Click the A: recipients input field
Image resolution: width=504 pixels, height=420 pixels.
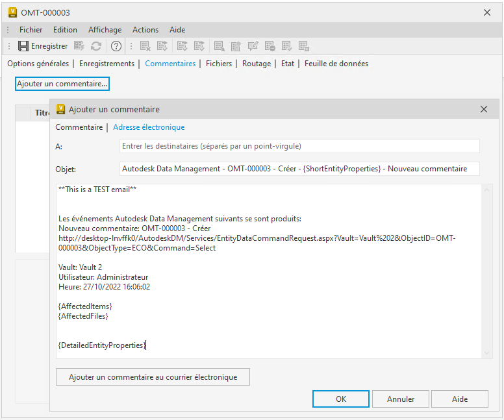[299, 146]
